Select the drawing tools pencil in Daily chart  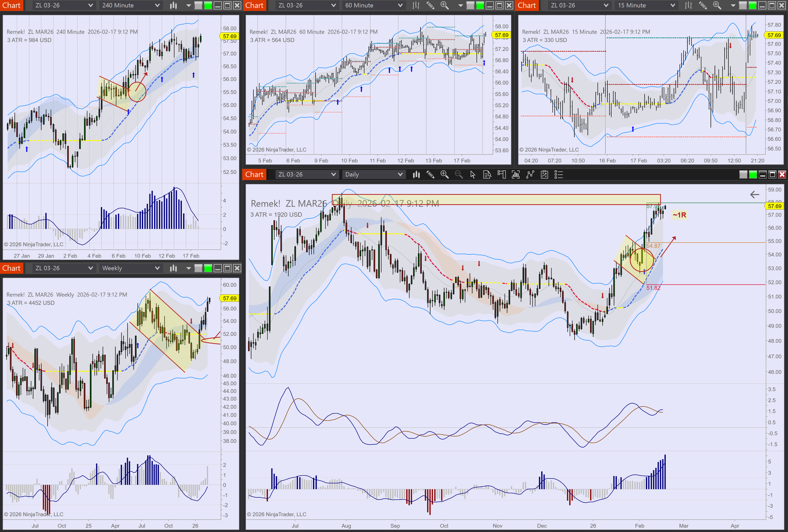coord(430,175)
